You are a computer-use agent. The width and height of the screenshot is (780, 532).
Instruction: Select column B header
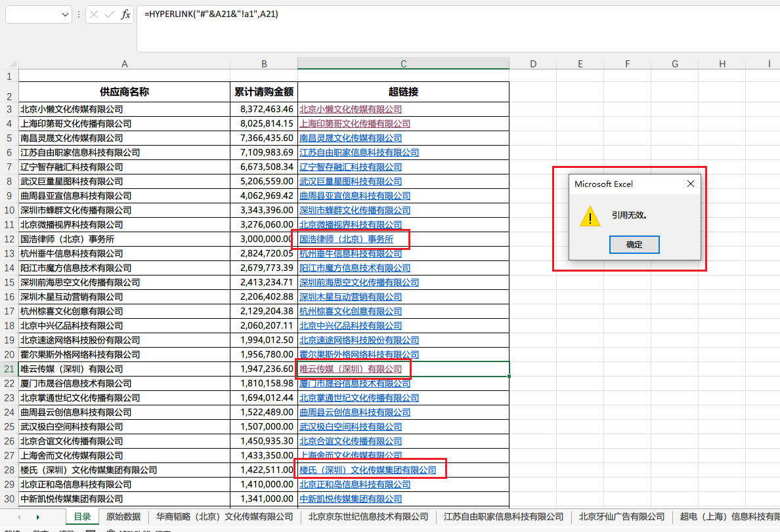(264, 64)
